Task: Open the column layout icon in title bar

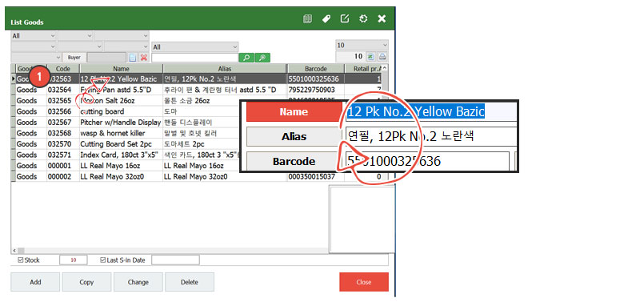Action: click(307, 18)
